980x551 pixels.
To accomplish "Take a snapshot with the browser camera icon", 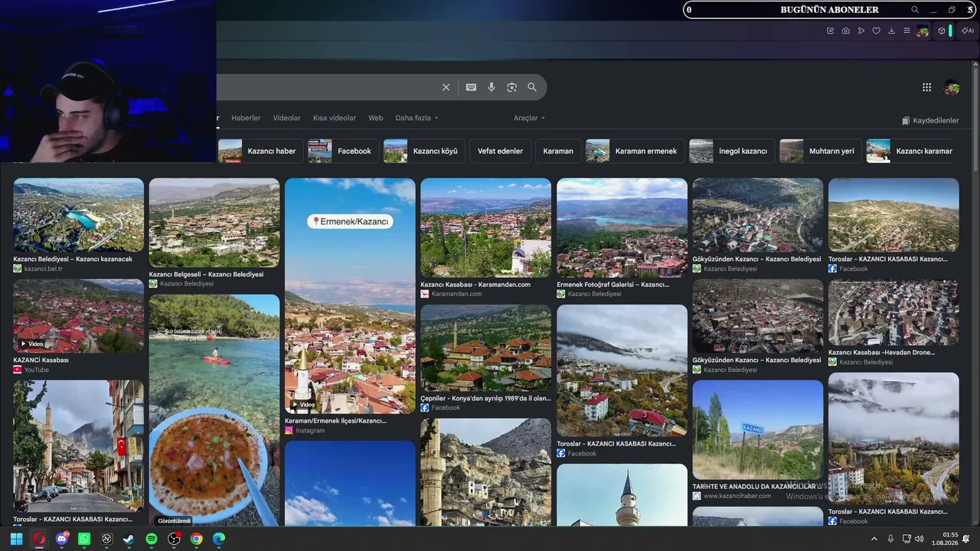I will click(x=845, y=31).
